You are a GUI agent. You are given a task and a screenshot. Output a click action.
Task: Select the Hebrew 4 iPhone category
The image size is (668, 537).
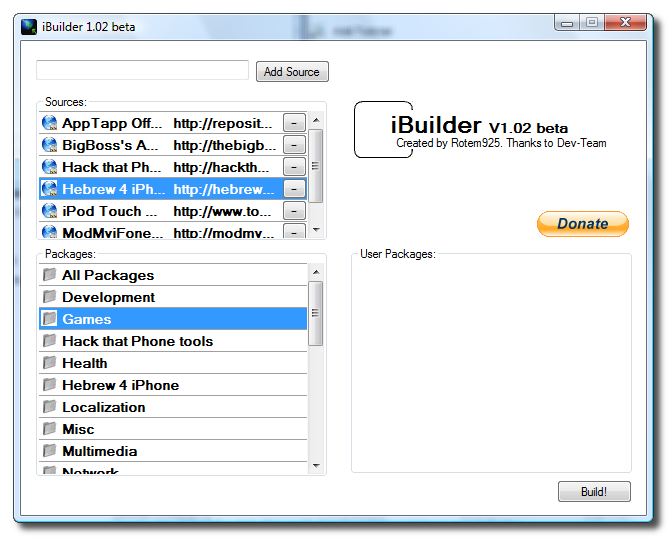click(x=173, y=385)
